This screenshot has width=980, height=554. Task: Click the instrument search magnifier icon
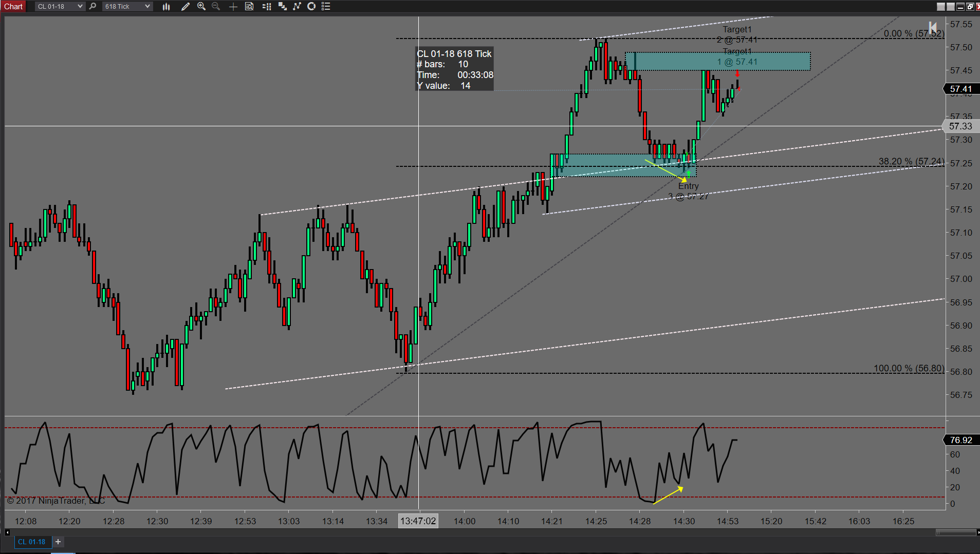pyautogui.click(x=93, y=6)
